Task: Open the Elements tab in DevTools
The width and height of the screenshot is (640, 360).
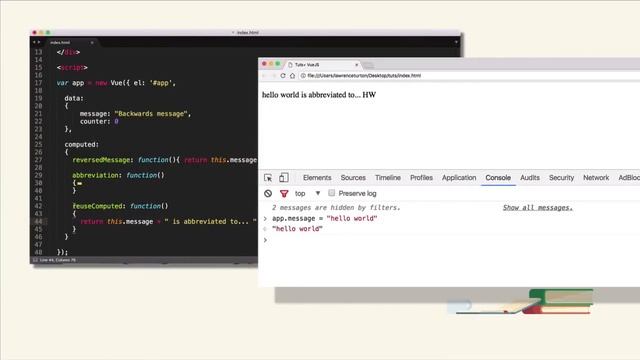Action: (x=317, y=178)
